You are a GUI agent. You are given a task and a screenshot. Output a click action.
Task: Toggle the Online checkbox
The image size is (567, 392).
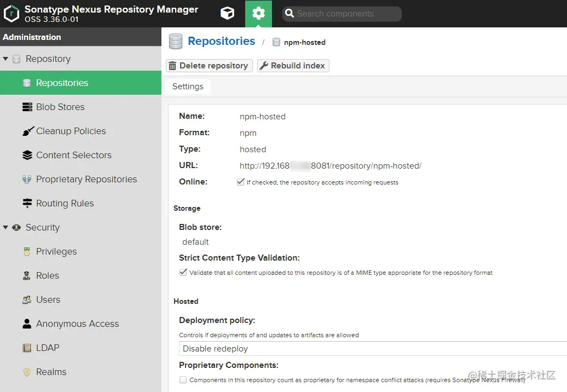point(240,182)
